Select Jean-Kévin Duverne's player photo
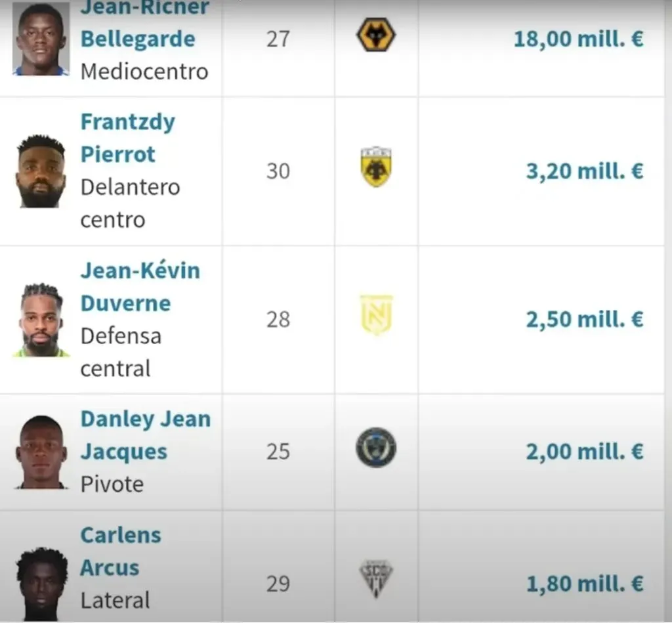The image size is (672, 623). [x=41, y=320]
